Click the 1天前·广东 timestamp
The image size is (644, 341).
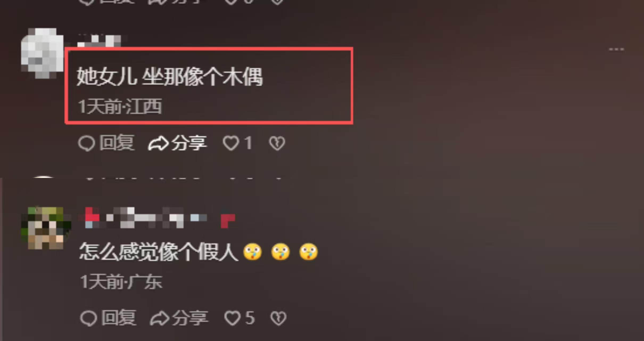pos(121,282)
